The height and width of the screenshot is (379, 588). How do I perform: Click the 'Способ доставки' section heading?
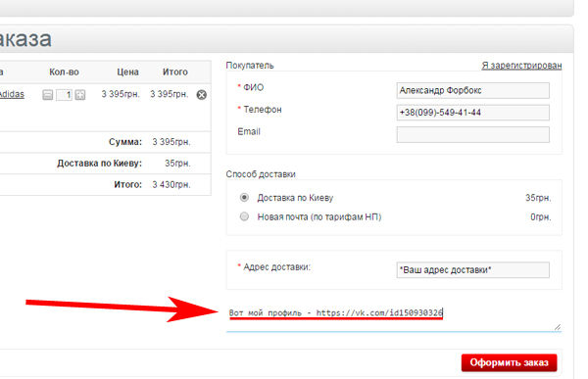point(261,174)
